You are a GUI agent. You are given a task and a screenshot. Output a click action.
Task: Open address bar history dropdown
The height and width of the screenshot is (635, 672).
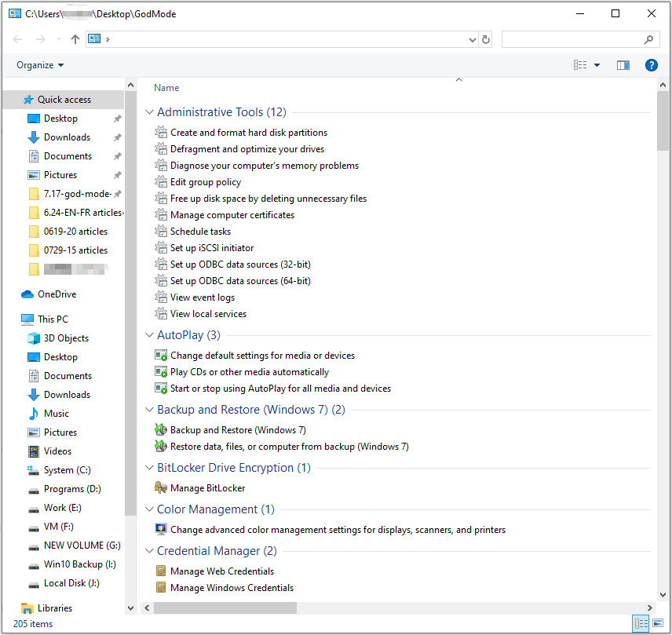(x=473, y=40)
